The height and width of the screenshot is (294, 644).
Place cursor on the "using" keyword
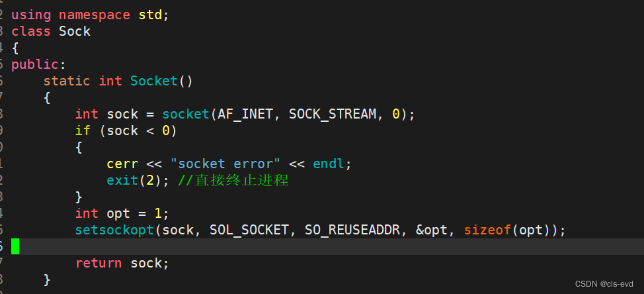[x=30, y=15]
